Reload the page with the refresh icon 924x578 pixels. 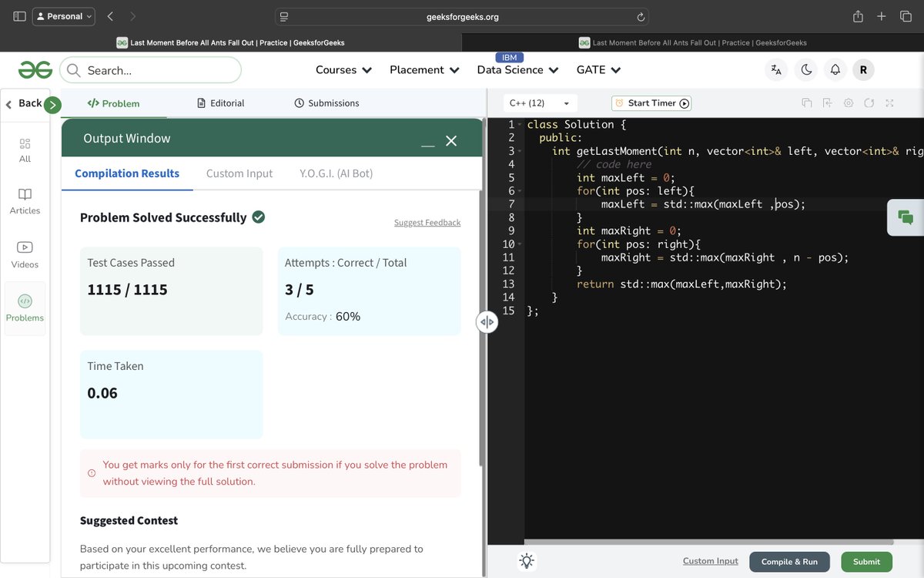(641, 17)
